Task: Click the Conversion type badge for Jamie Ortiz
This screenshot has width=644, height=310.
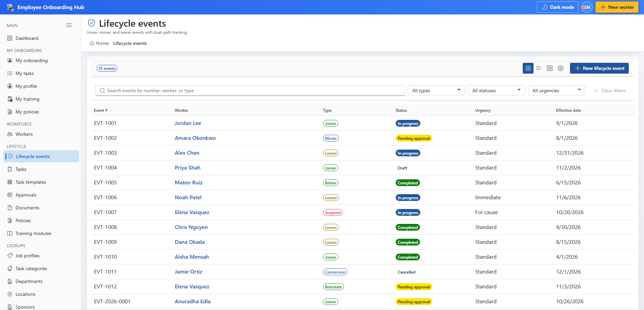Action: [x=335, y=272]
